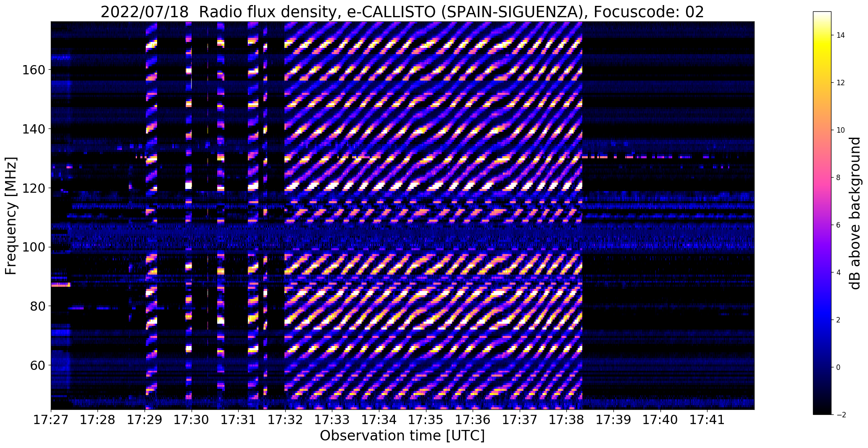Viewport: 868px width, 448px height.
Task: Click the dB above background colorbar label
Action: [855, 213]
